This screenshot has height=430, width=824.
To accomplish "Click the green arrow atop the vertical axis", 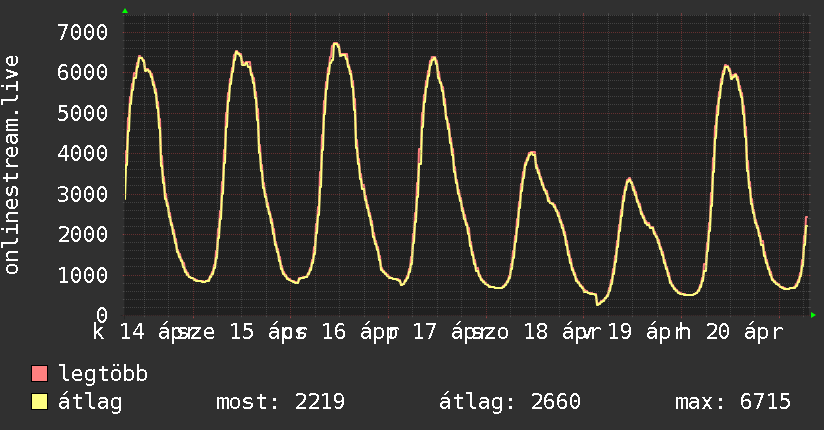I will click(125, 11).
